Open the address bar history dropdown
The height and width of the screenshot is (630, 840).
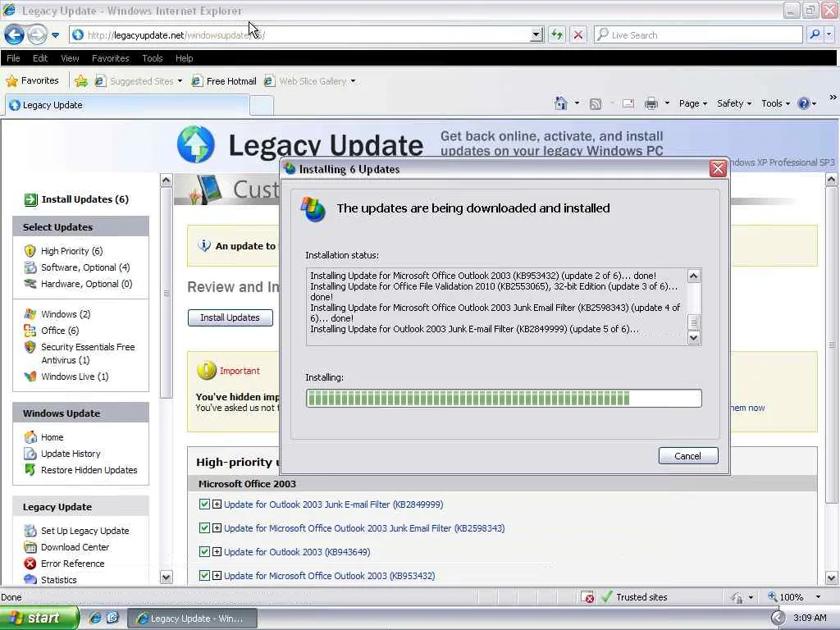click(x=536, y=35)
